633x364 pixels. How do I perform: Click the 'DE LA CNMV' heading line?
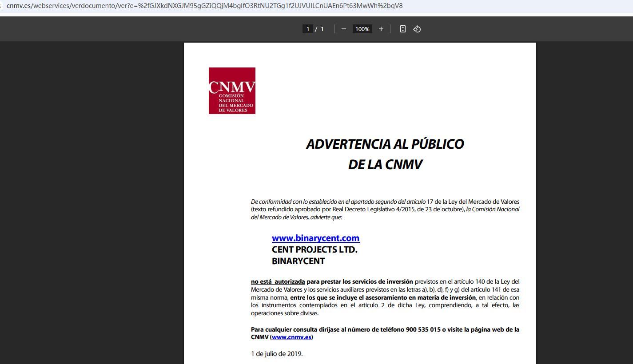pyautogui.click(x=385, y=165)
